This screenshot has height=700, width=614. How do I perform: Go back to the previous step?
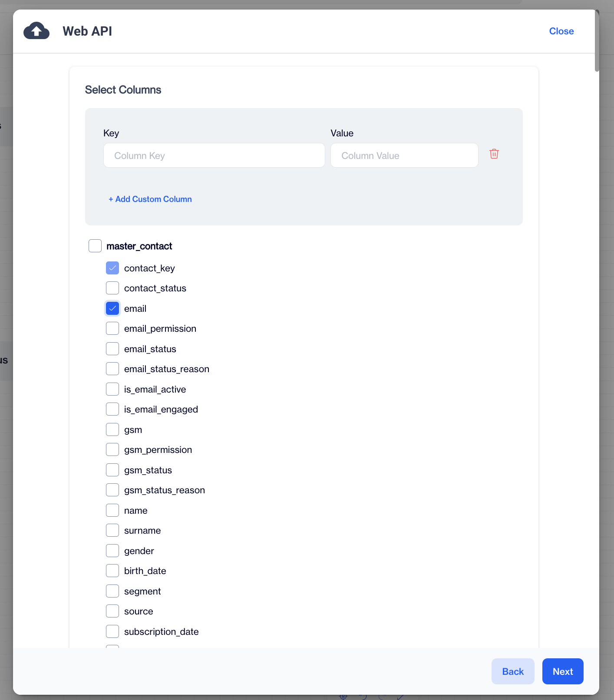coord(512,671)
